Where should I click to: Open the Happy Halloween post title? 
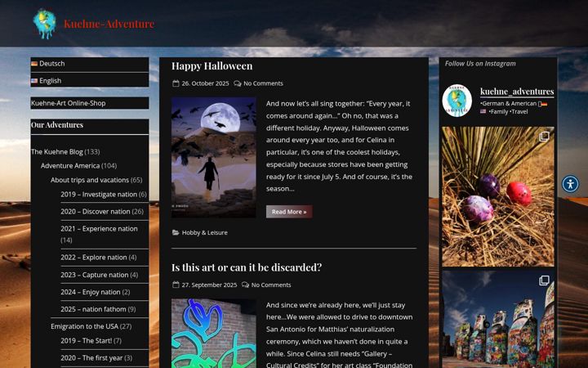212,66
